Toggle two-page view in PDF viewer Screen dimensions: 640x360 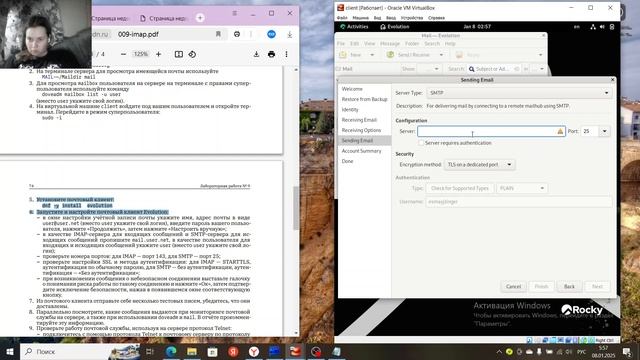[178, 54]
